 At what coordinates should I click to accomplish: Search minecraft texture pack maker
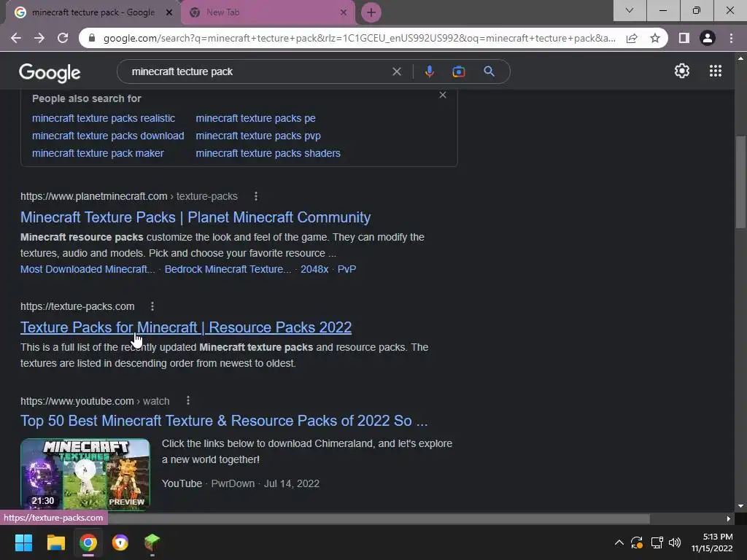tap(98, 153)
